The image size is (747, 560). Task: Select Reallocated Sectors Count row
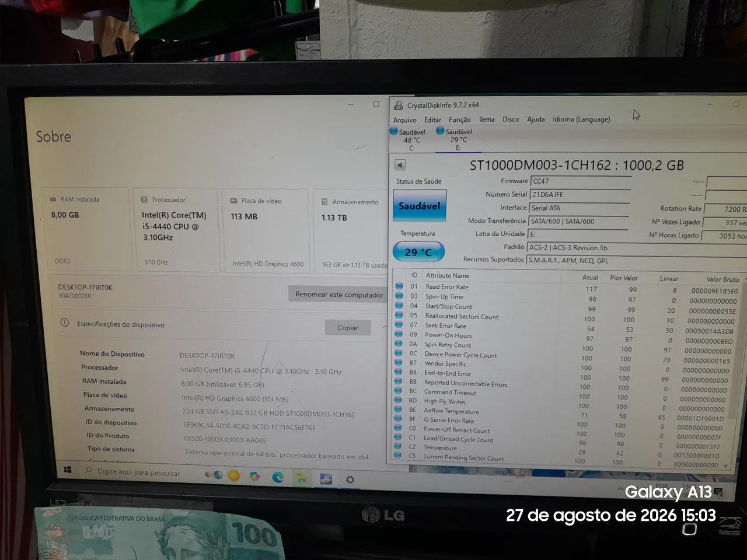pyautogui.click(x=566, y=317)
